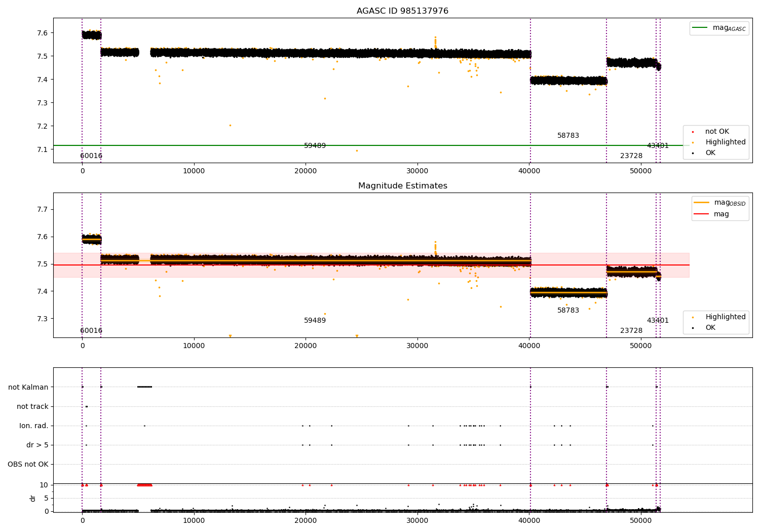Click obsid label 59489 in AGASC ID plot
Screen dimensions: 760x532
click(x=315, y=146)
